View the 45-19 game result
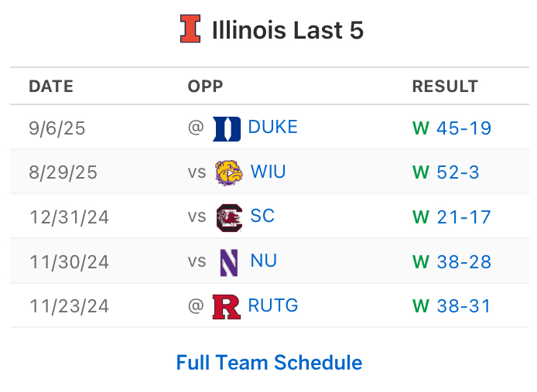537x392 pixels. click(x=463, y=128)
